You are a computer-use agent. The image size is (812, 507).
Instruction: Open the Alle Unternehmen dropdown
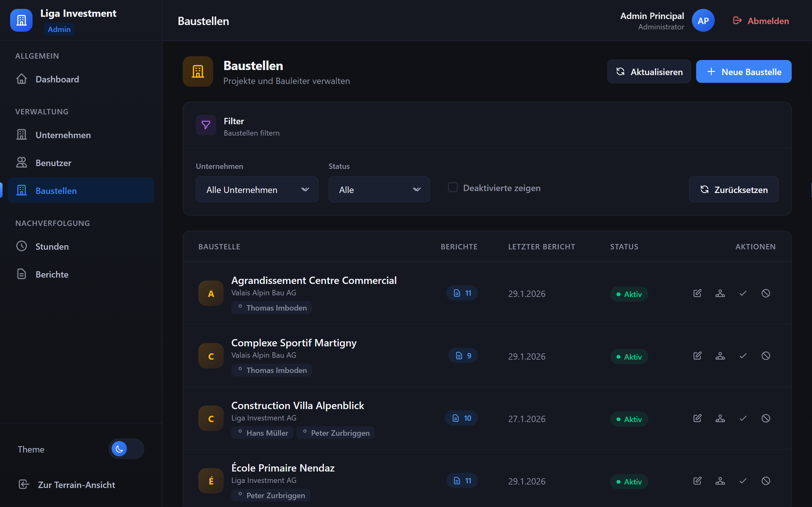pyautogui.click(x=257, y=189)
